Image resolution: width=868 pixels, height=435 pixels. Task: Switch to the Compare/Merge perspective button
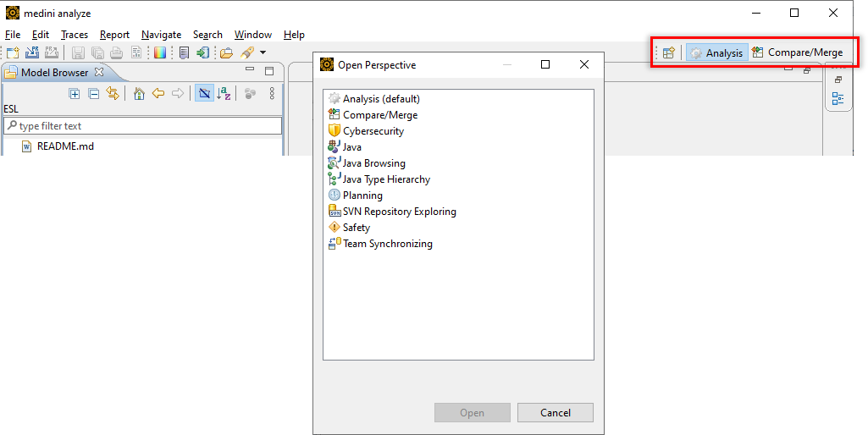click(797, 52)
